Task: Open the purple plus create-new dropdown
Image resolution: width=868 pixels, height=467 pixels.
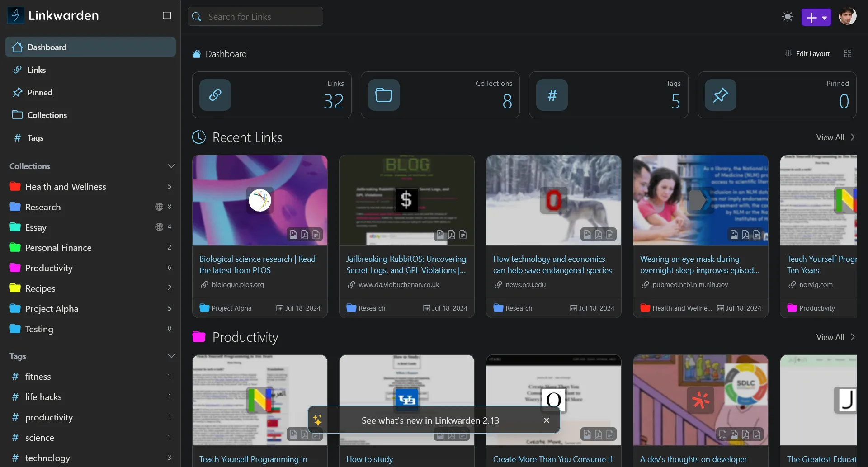Action: (816, 18)
